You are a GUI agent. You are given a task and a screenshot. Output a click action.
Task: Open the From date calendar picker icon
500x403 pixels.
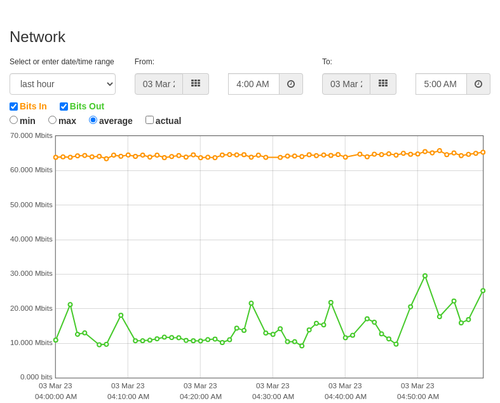[x=196, y=84]
